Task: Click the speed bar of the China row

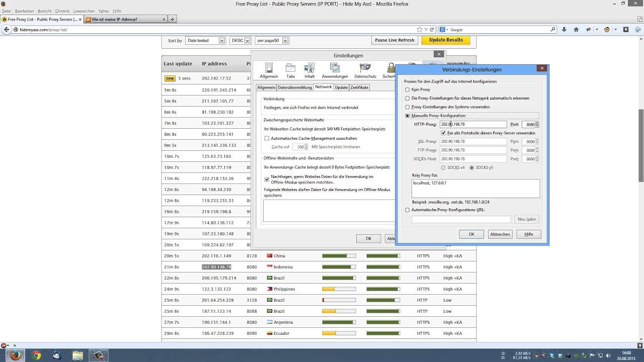Action: [x=339, y=256]
